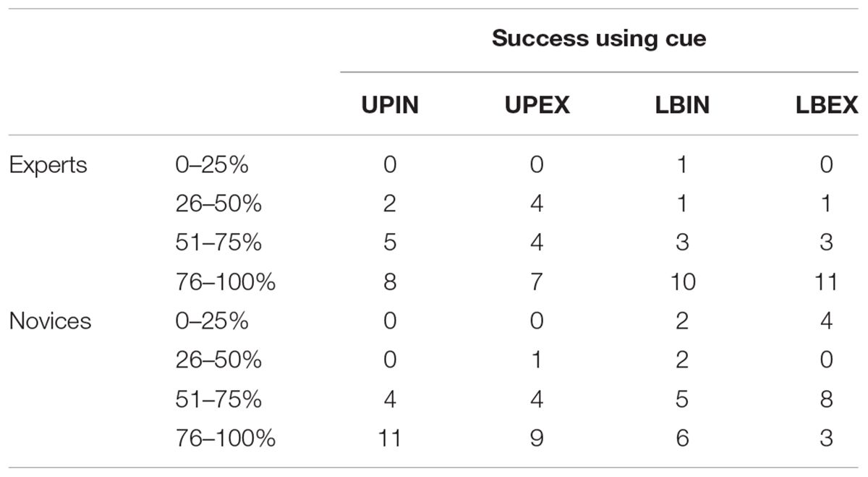
Task: Select the UPIN column header
Action: coord(390,106)
